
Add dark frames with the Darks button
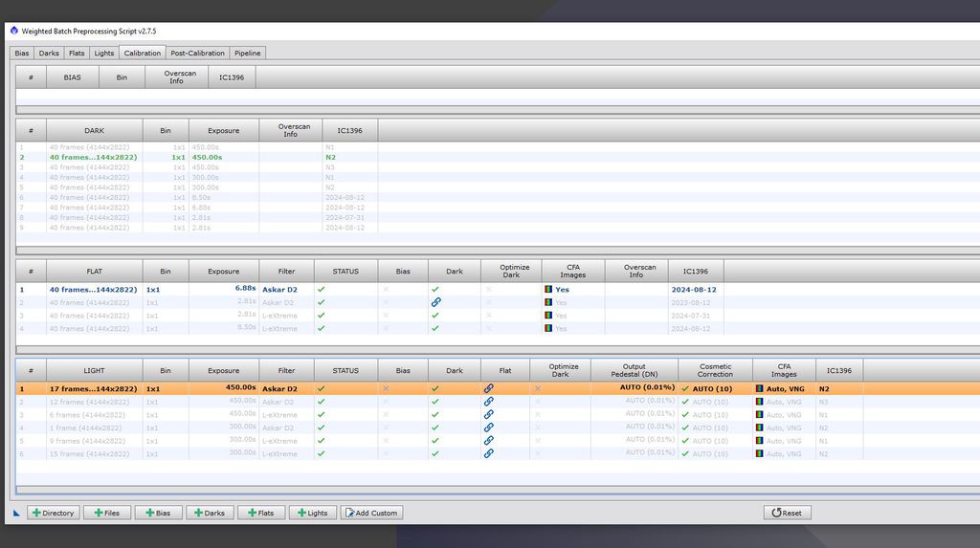210,513
